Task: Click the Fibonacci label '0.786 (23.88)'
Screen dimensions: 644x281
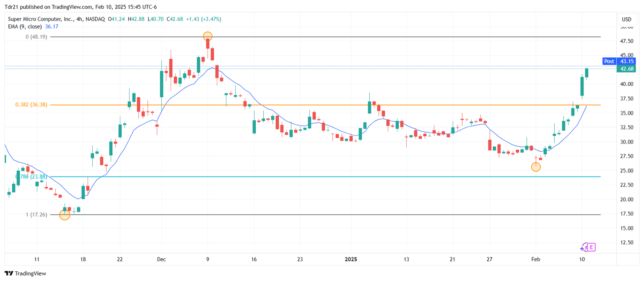Action: coord(31,177)
